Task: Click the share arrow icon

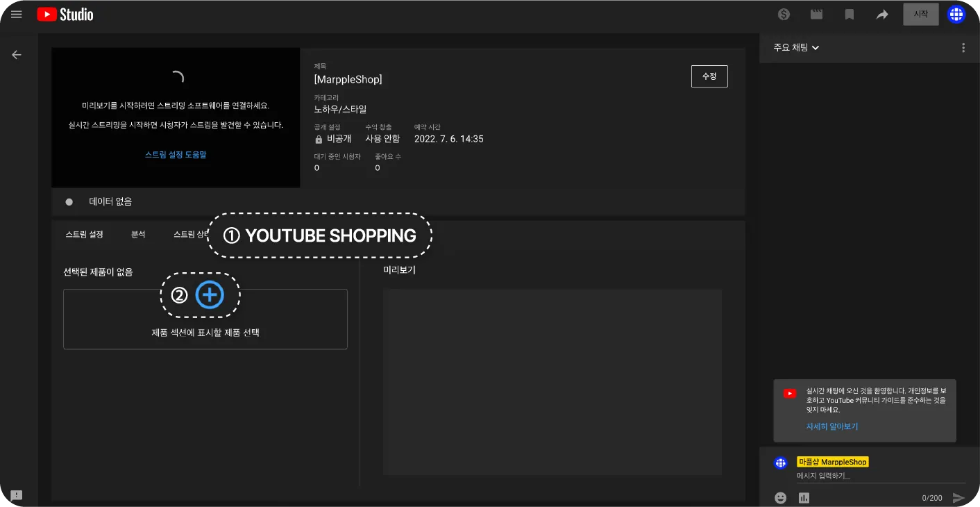Action: click(882, 15)
